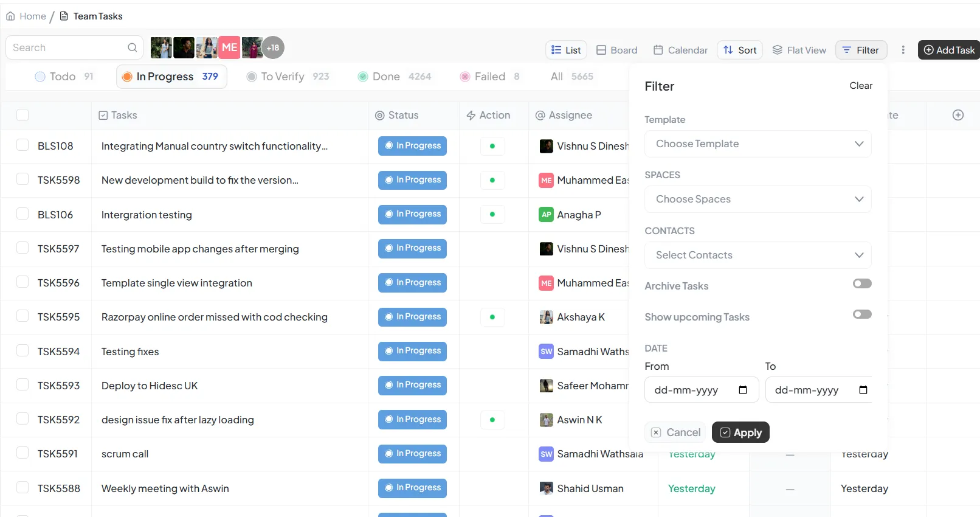Click the search magnifier icon
The width and height of the screenshot is (980, 517).
pyautogui.click(x=132, y=47)
